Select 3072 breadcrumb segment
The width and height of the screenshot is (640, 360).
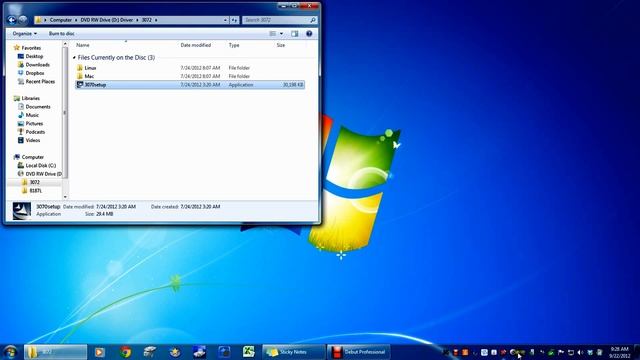[x=147, y=20]
